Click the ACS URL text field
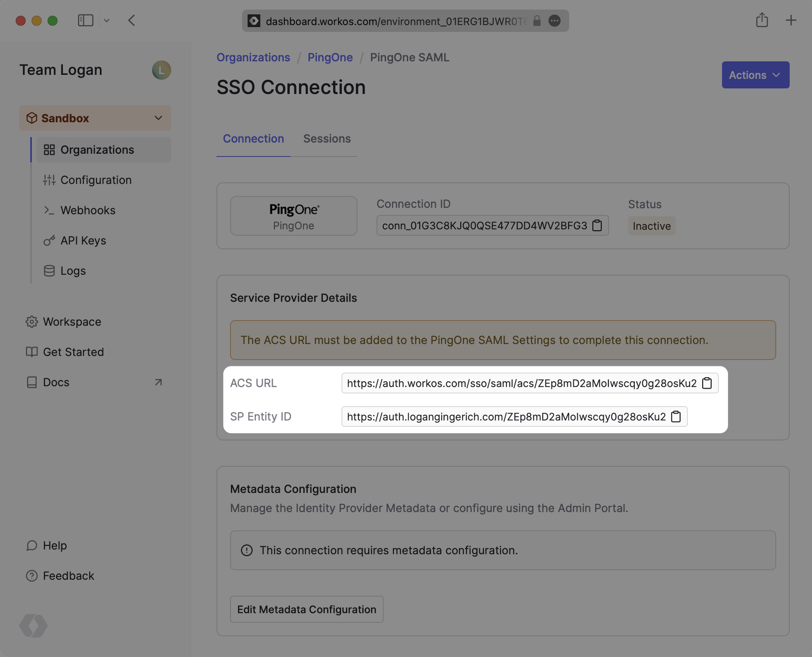This screenshot has width=812, height=657. click(521, 383)
